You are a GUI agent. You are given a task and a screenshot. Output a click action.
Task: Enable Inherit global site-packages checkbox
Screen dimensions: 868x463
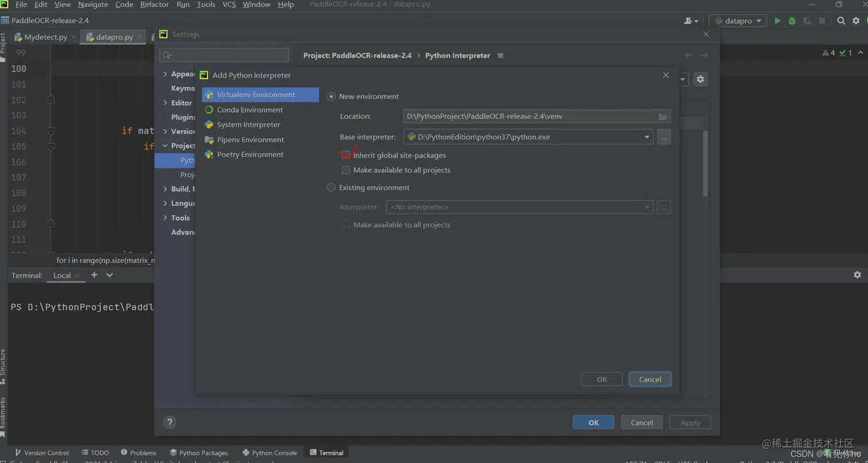(x=346, y=155)
